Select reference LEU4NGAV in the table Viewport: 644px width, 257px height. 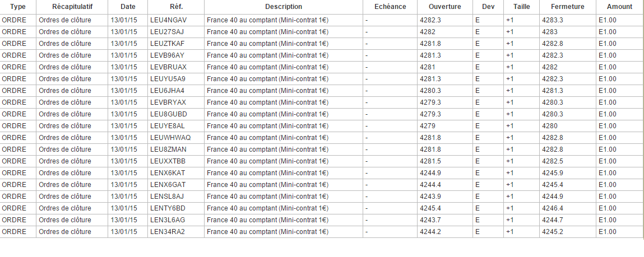click(x=168, y=20)
